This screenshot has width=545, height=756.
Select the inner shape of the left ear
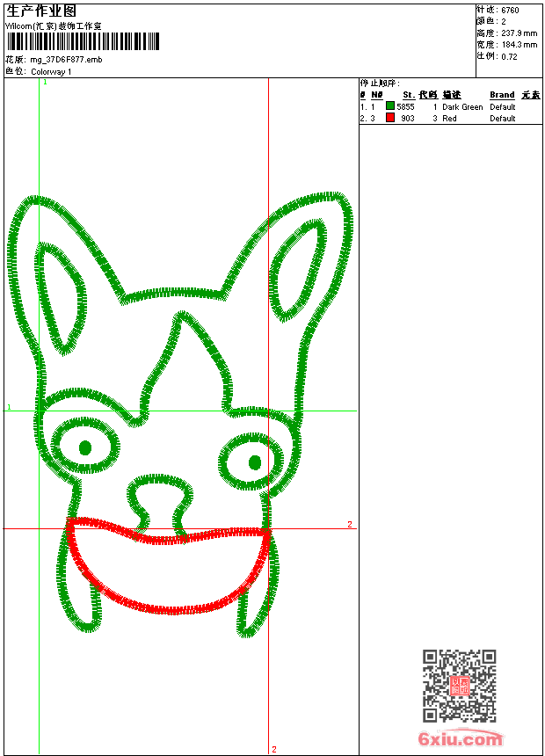pyautogui.click(x=61, y=299)
